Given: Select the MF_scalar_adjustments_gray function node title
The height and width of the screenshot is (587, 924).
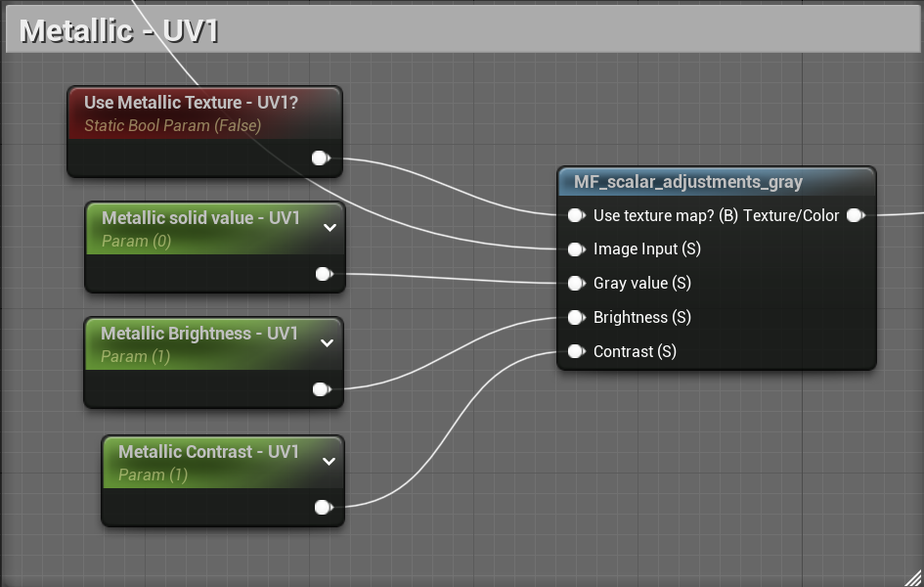Looking at the screenshot, I should (687, 182).
